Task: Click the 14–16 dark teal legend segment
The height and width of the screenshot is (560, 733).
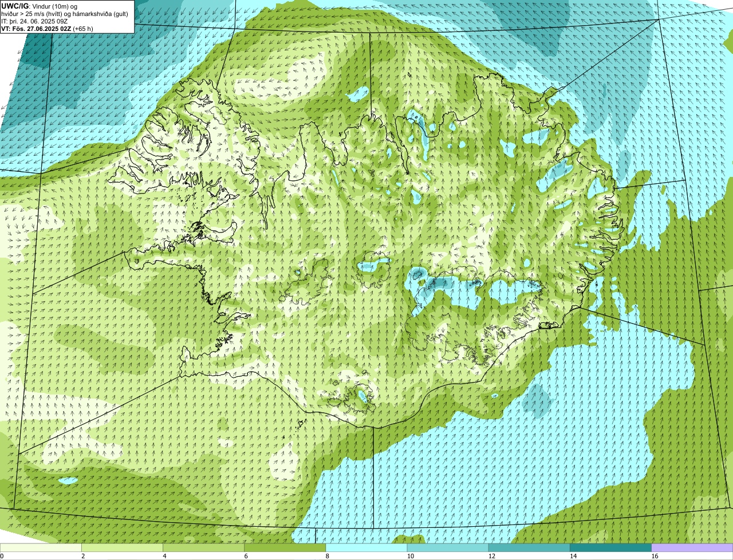Action: coord(610,548)
